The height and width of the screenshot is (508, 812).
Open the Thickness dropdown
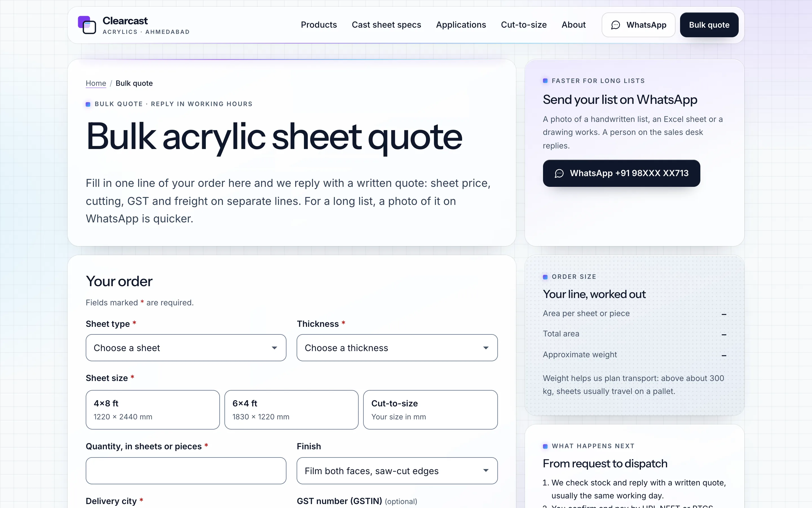(397, 348)
